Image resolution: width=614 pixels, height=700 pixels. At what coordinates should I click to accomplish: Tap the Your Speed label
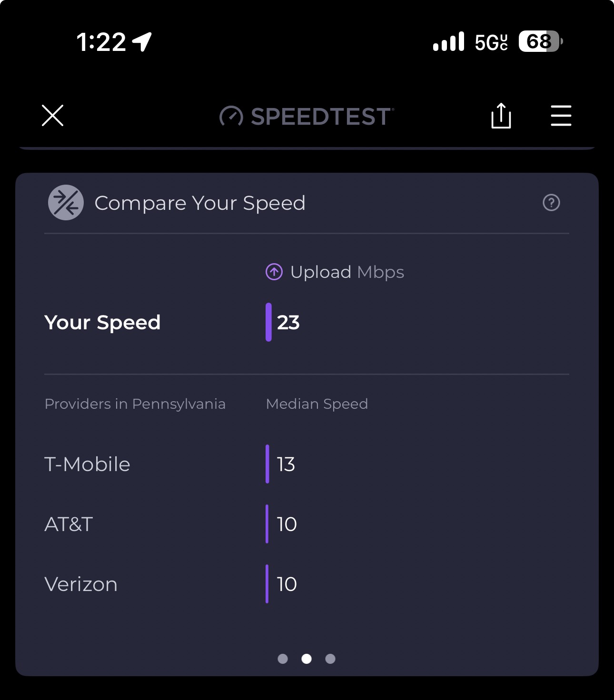(x=102, y=323)
